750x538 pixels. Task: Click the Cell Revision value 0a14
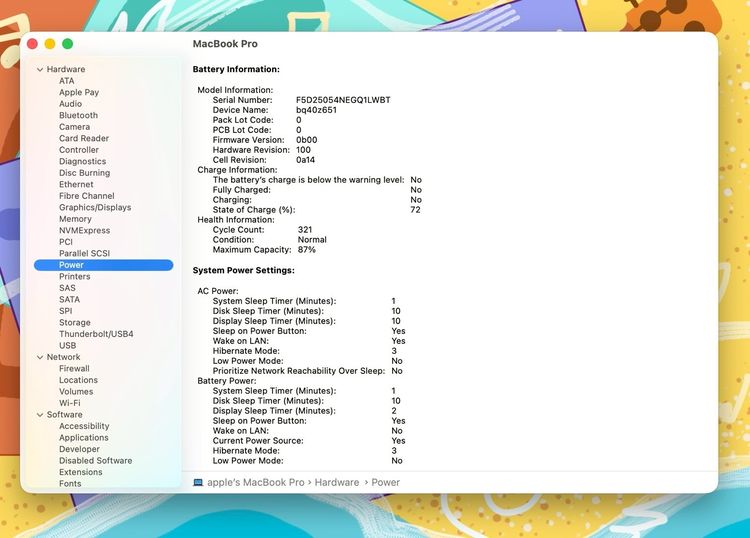click(x=305, y=160)
